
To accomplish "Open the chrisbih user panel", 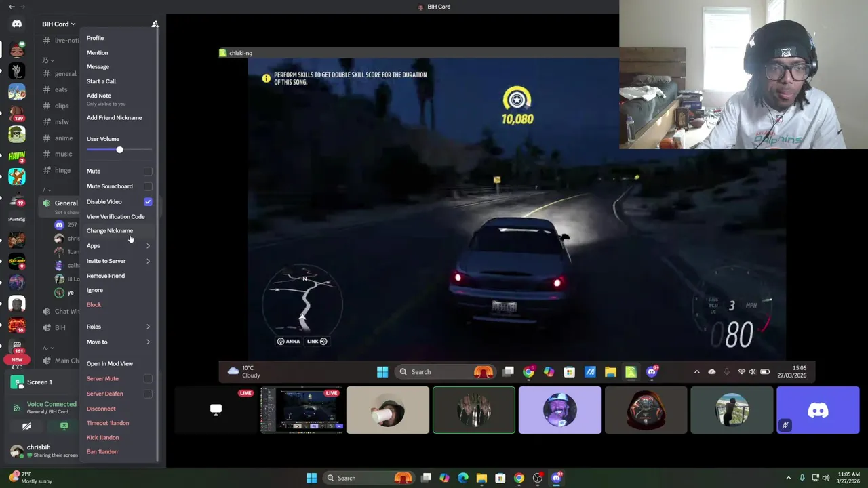I will (44, 451).
